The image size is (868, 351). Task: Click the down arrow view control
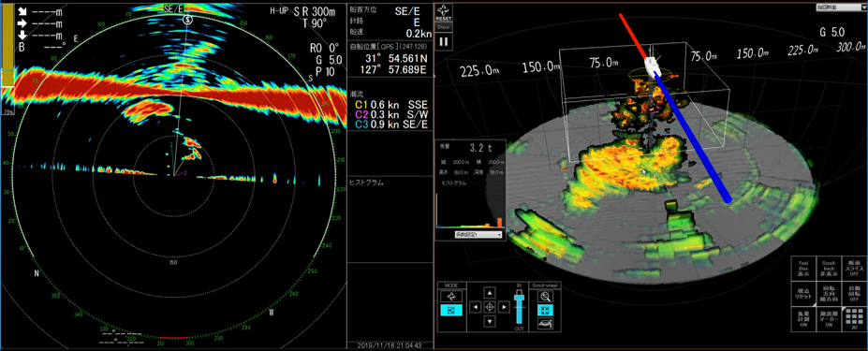(490, 321)
